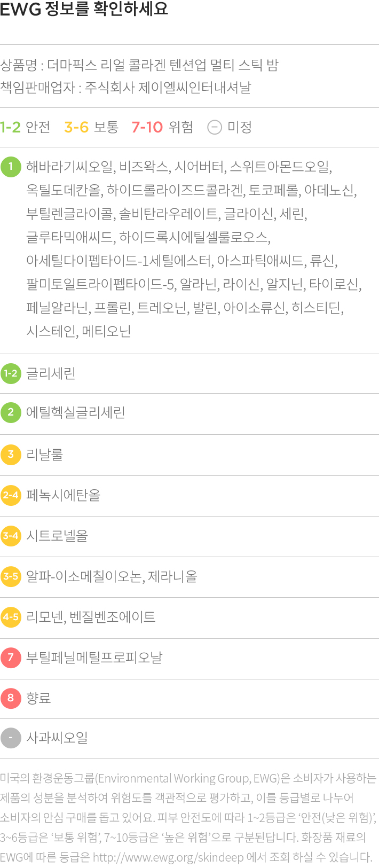Click the gray undetermined badge beside 사과씨오일
The width and height of the screenshot is (379, 868).
11,738
